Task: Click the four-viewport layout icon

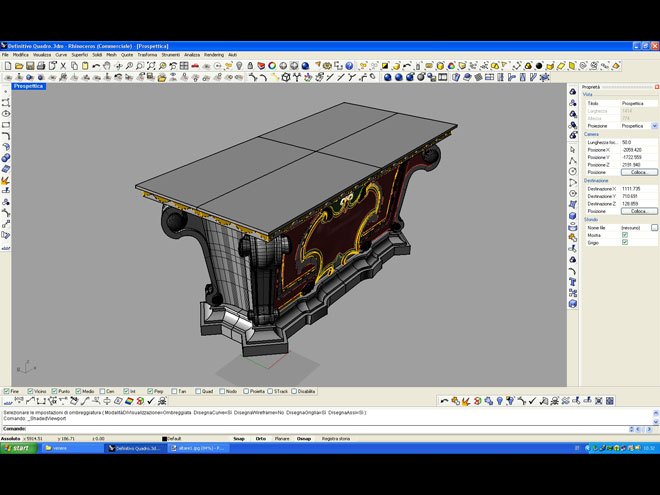Action: (x=184, y=66)
